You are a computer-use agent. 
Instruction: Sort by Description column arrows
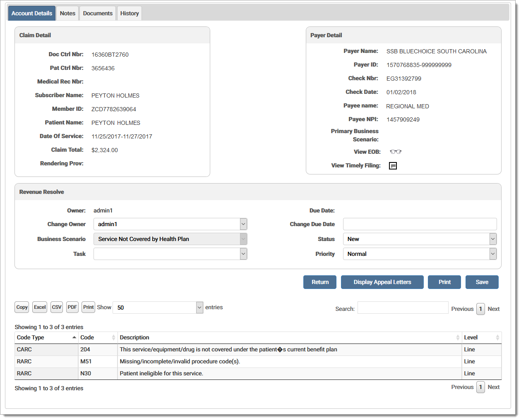457,338
